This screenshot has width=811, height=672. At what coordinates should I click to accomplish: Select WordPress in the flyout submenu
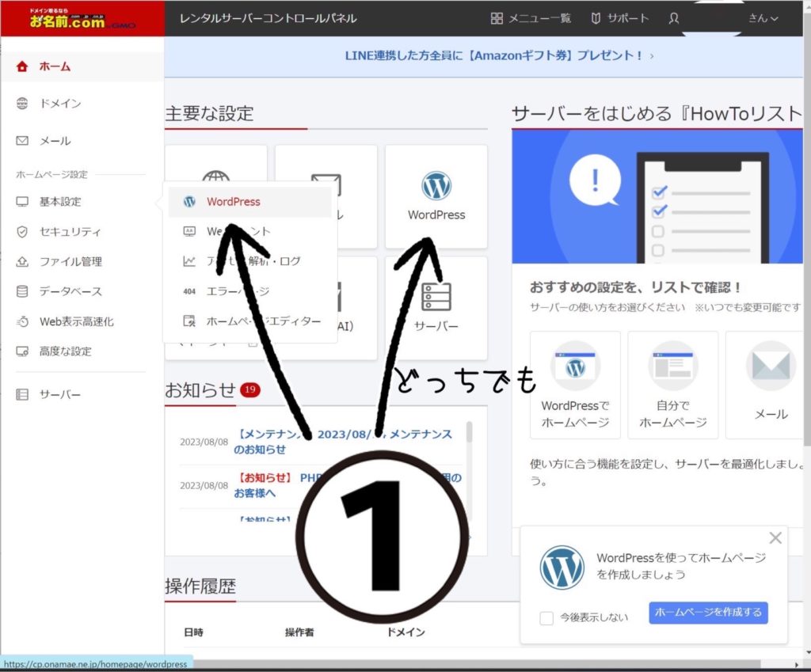tap(233, 202)
